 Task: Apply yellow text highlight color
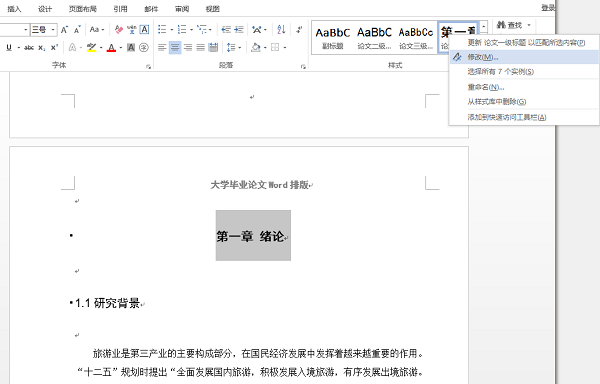pos(91,47)
